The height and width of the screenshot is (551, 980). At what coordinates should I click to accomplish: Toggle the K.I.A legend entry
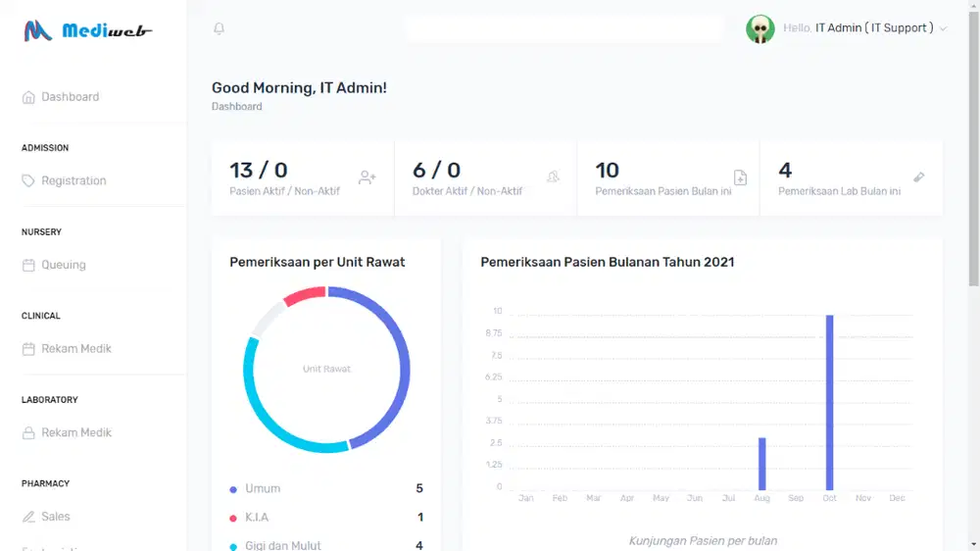[x=256, y=517]
